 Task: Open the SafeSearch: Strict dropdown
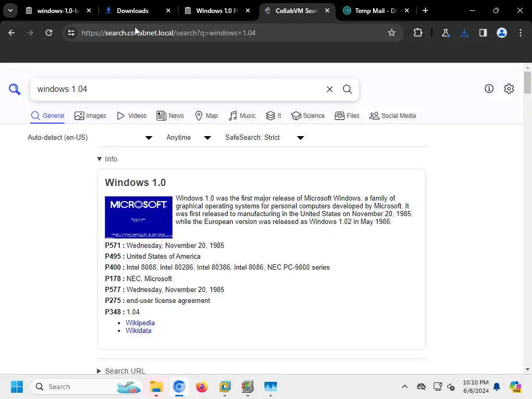264,137
